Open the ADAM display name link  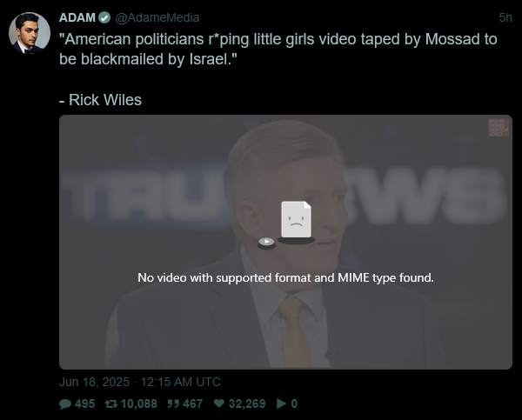point(77,17)
